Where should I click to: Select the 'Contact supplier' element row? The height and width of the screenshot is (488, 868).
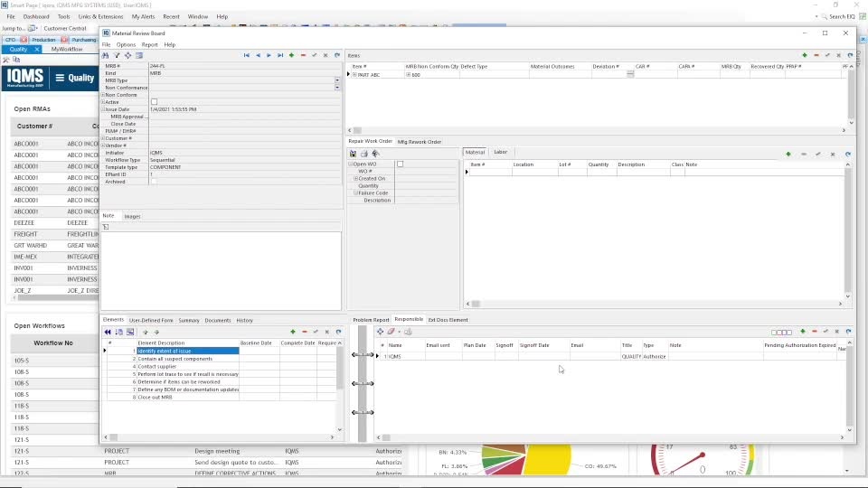point(188,366)
